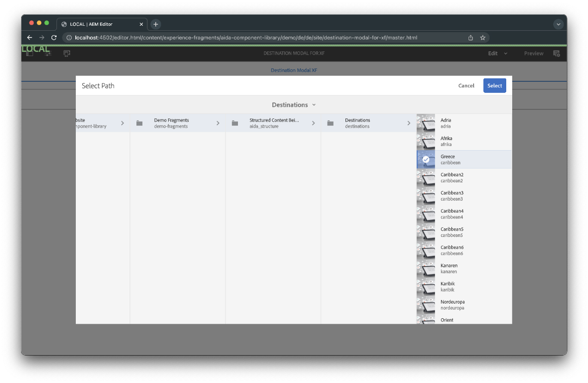
Task: Click the emulator device icon
Action: click(67, 54)
